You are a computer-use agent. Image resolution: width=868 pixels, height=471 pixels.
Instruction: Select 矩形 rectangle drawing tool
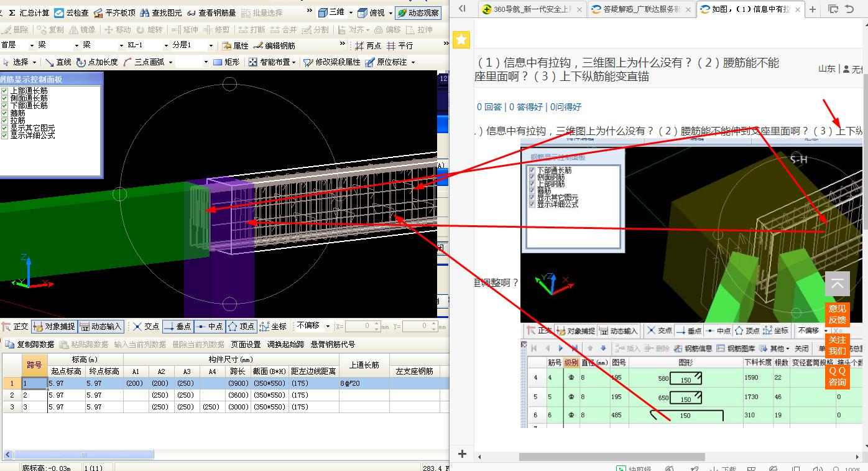click(226, 62)
